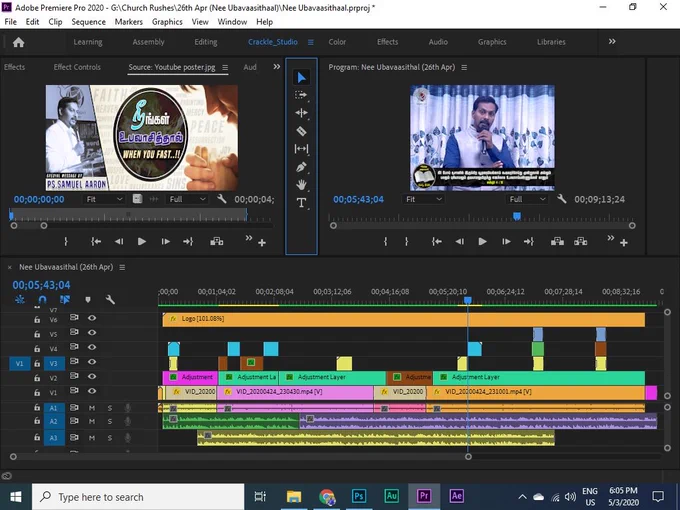This screenshot has height=510, width=680.
Task: Solo audio track A2
Action: tap(110, 421)
